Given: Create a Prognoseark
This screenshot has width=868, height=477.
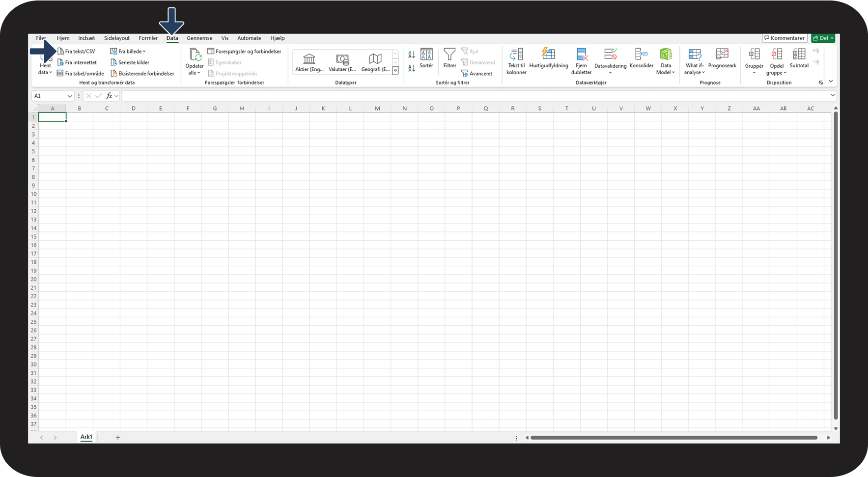Looking at the screenshot, I should coord(722,59).
